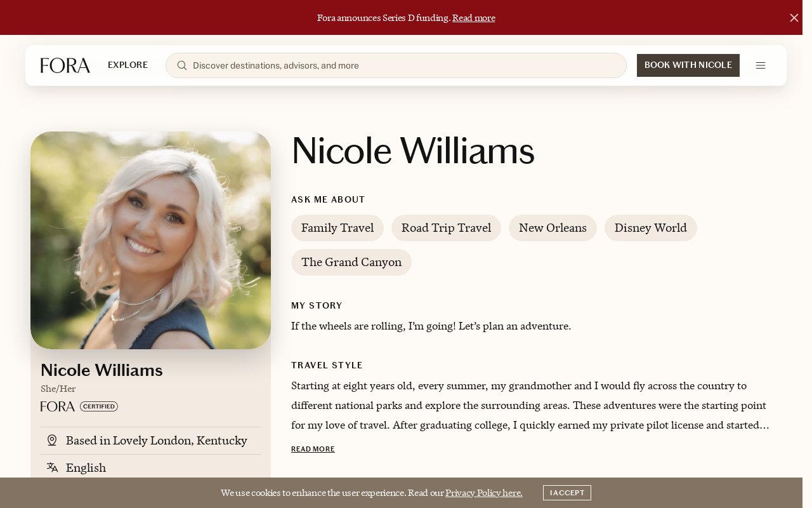Click the Certified badge
This screenshot has height=508, width=812.
(99, 406)
